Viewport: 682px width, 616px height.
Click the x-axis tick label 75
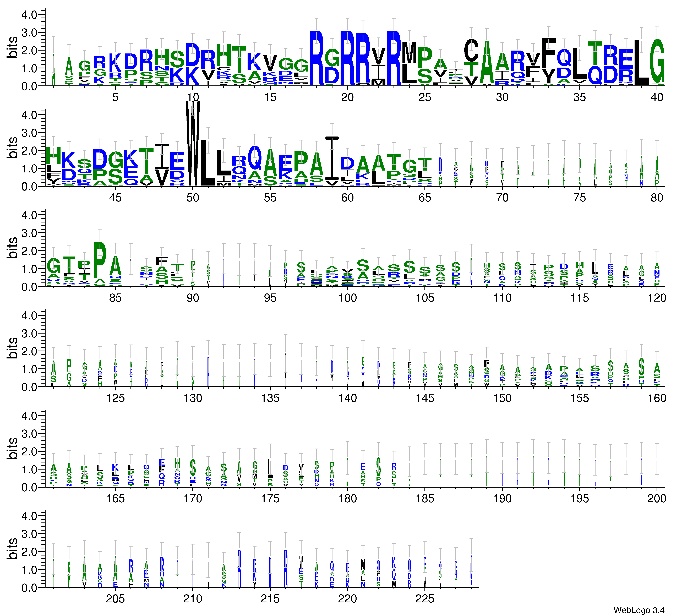point(580,198)
